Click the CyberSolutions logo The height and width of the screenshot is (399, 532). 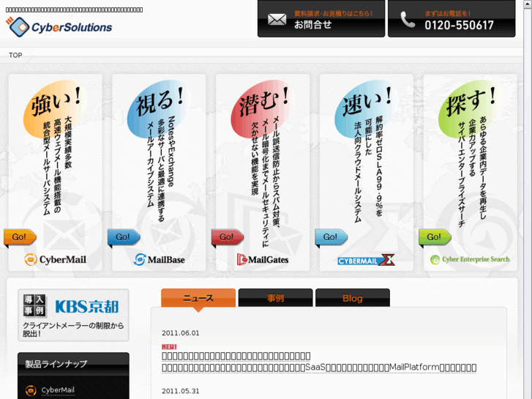click(59, 27)
